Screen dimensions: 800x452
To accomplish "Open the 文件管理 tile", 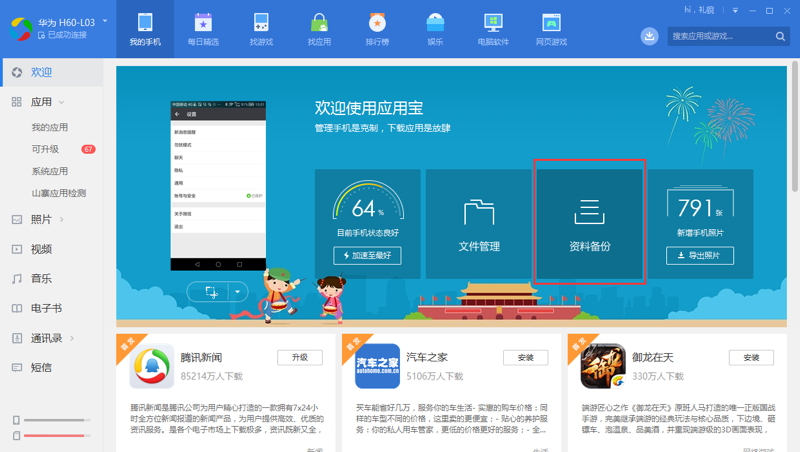I will (x=479, y=224).
